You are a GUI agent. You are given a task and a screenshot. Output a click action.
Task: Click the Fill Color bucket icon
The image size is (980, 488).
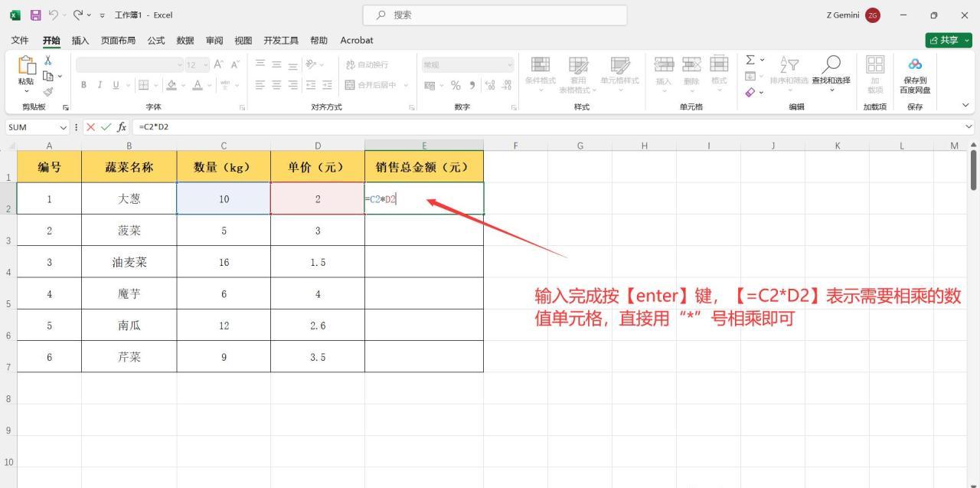coord(171,84)
